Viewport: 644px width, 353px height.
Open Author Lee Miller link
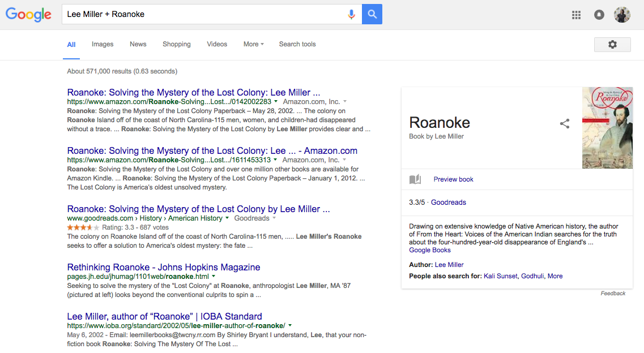pyautogui.click(x=449, y=265)
